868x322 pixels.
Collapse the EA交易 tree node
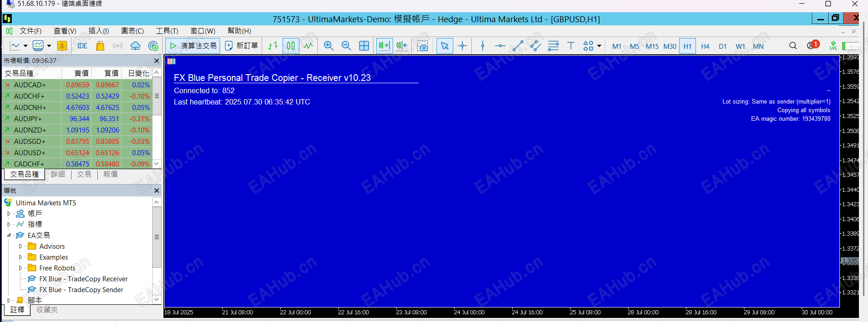pos(9,235)
